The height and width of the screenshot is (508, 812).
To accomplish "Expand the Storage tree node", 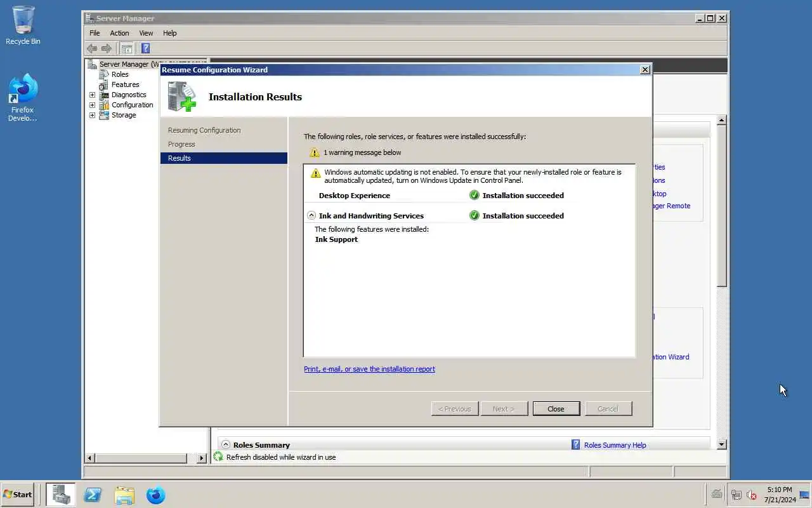I will [92, 115].
